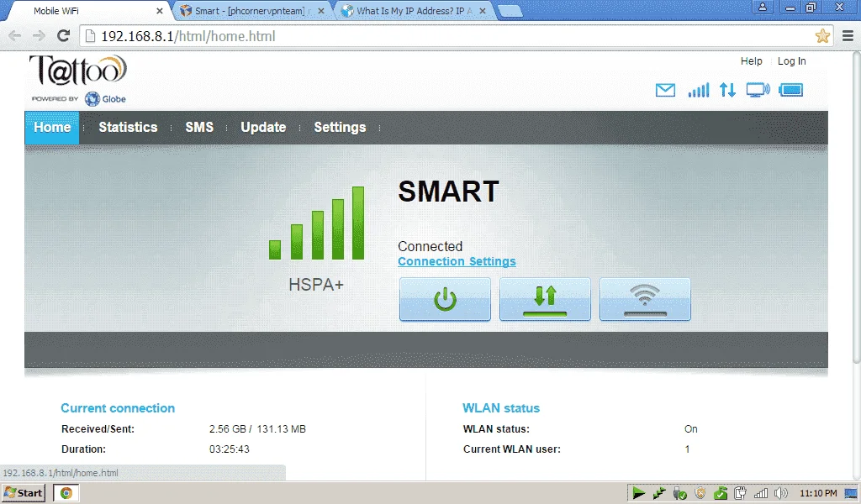The image size is (861, 504).
Task: Switch to the Smart phcornervpnteam browser tab
Action: [250, 11]
